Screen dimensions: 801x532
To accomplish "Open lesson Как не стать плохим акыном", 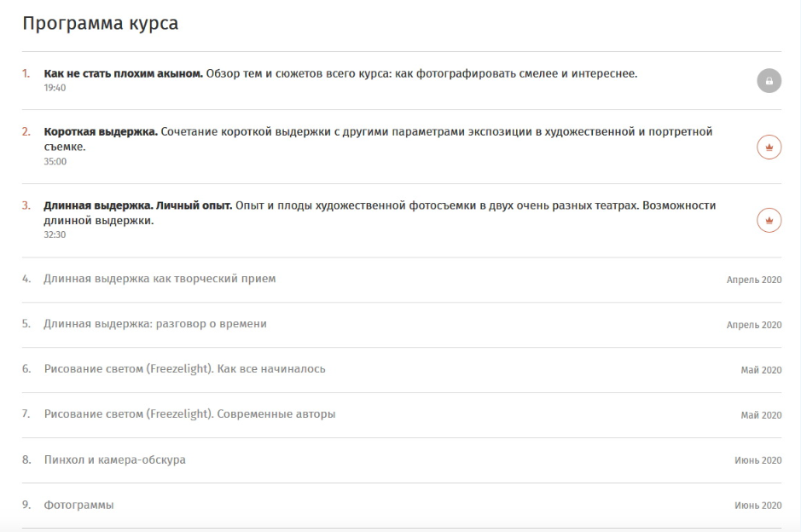I will click(x=123, y=74).
